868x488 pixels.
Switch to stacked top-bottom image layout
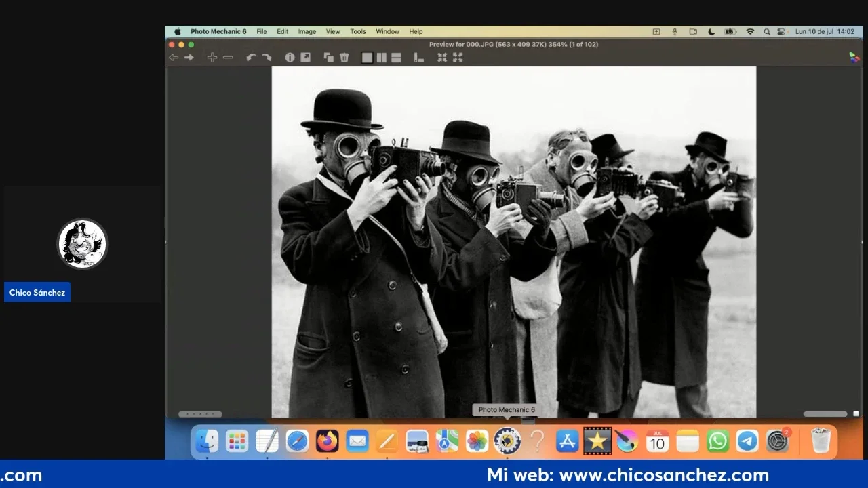(397, 58)
